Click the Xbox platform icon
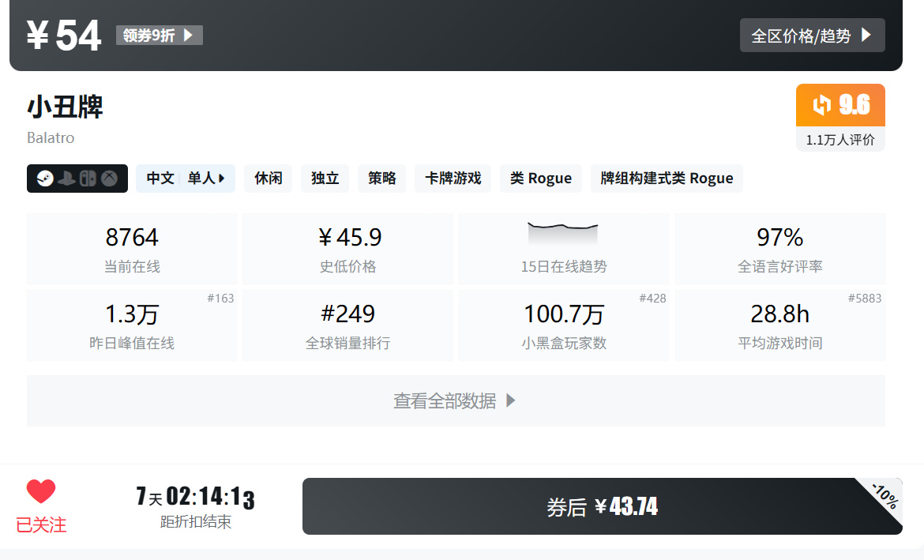Image resolution: width=924 pixels, height=560 pixels. point(109,179)
